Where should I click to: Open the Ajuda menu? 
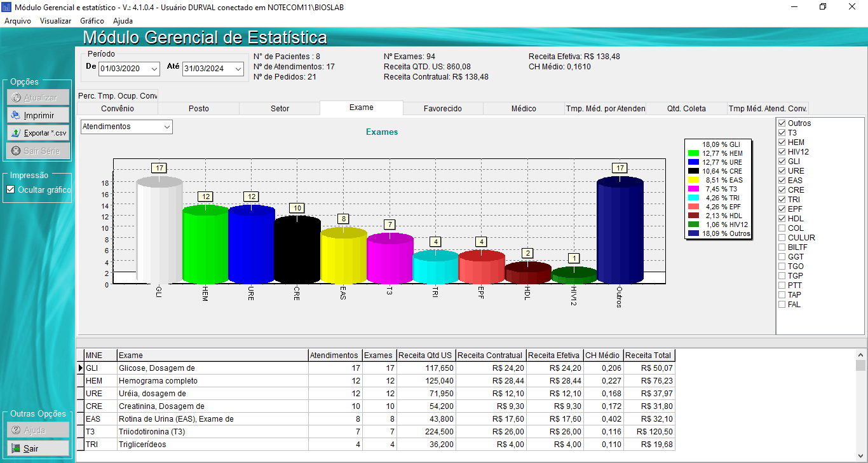click(123, 21)
